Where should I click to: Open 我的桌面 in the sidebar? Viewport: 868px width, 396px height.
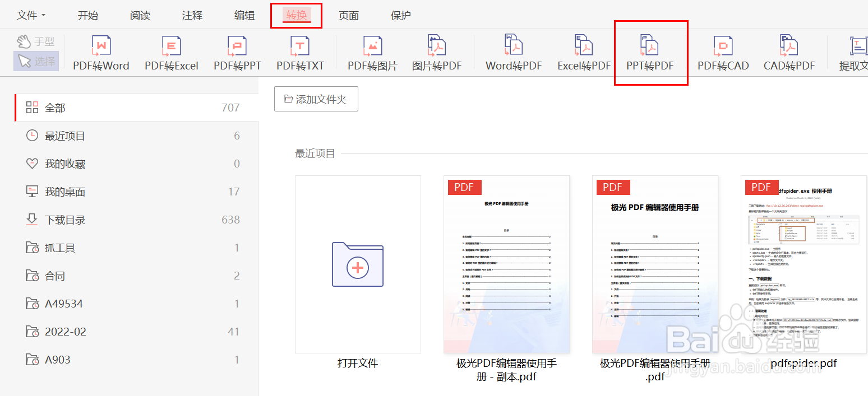coord(136,192)
